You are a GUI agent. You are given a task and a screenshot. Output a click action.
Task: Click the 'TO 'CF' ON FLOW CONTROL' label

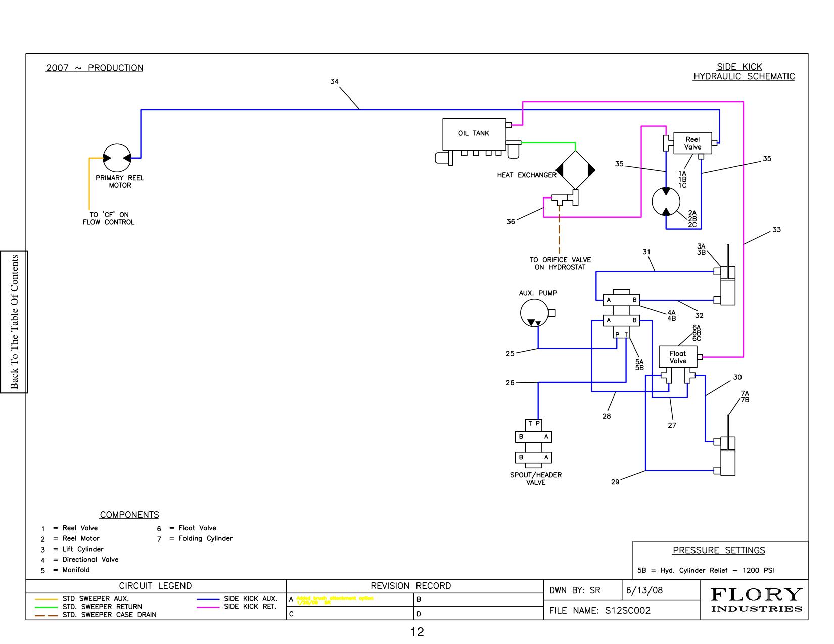point(109,218)
